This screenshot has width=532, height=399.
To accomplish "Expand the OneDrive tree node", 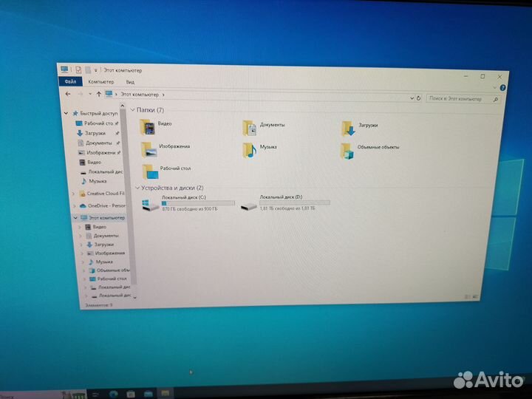I will pyautogui.click(x=75, y=205).
